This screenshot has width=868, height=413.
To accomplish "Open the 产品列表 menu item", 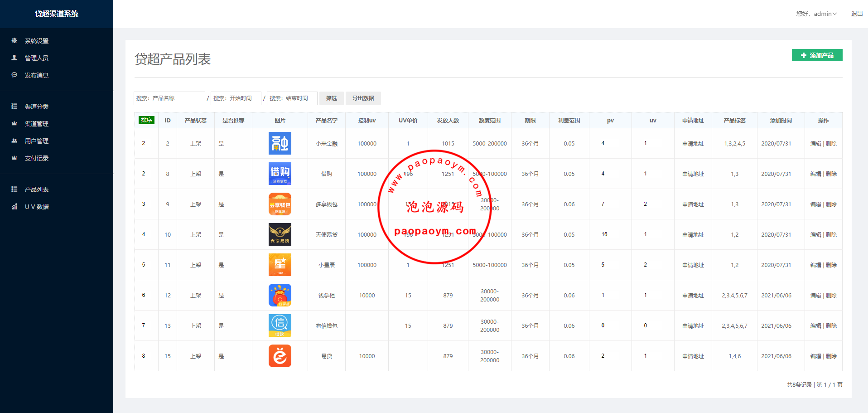I will 36,189.
